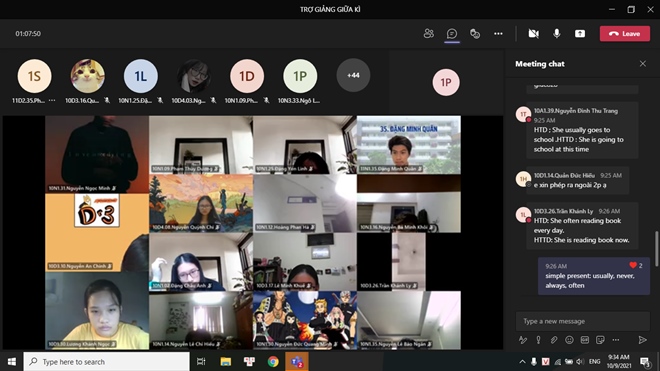This screenshot has width=660, height=371.
Task: Open the message Format options
Action: click(522, 340)
